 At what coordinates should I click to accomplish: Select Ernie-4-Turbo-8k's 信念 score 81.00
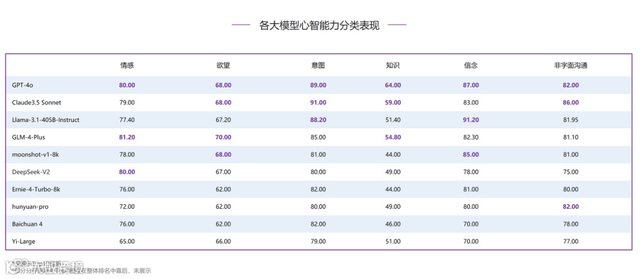point(470,190)
